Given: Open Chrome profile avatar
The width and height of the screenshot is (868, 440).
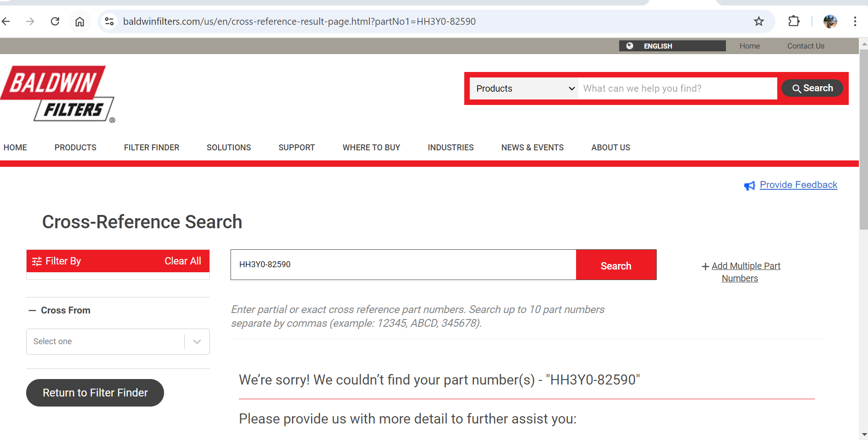Looking at the screenshot, I should click(830, 22).
